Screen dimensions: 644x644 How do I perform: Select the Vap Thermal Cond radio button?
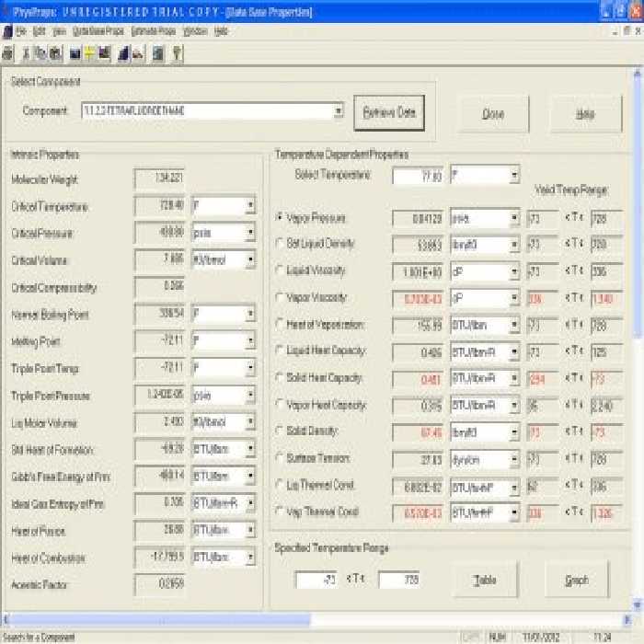[280, 512]
